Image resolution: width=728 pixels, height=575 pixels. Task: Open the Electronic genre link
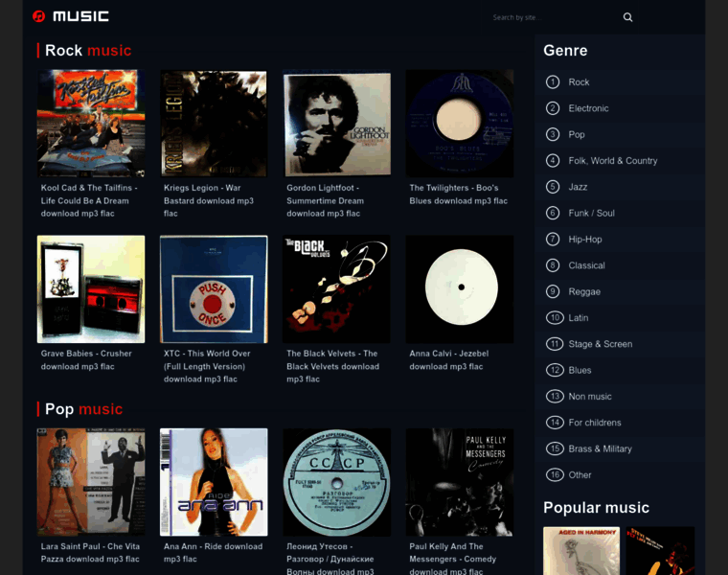[588, 108]
